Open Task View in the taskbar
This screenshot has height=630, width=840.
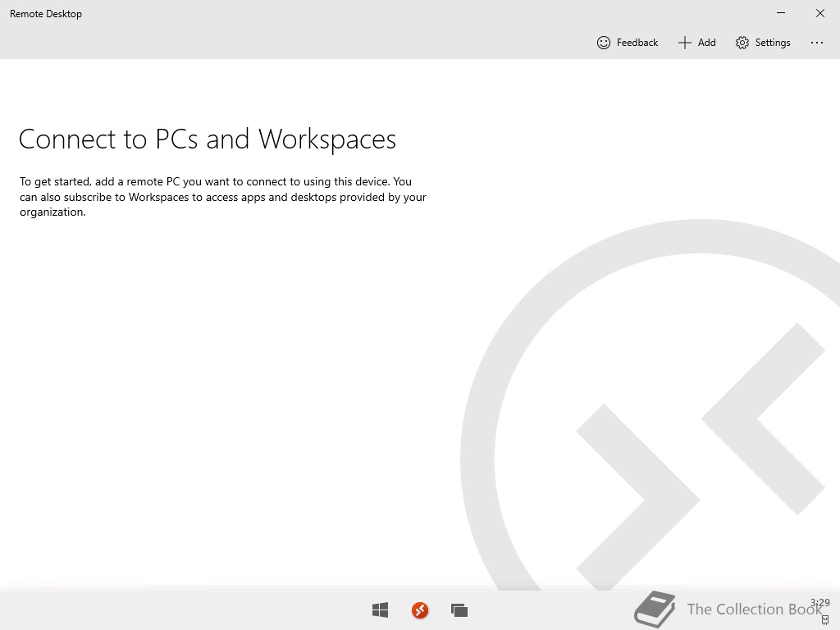[x=459, y=610]
